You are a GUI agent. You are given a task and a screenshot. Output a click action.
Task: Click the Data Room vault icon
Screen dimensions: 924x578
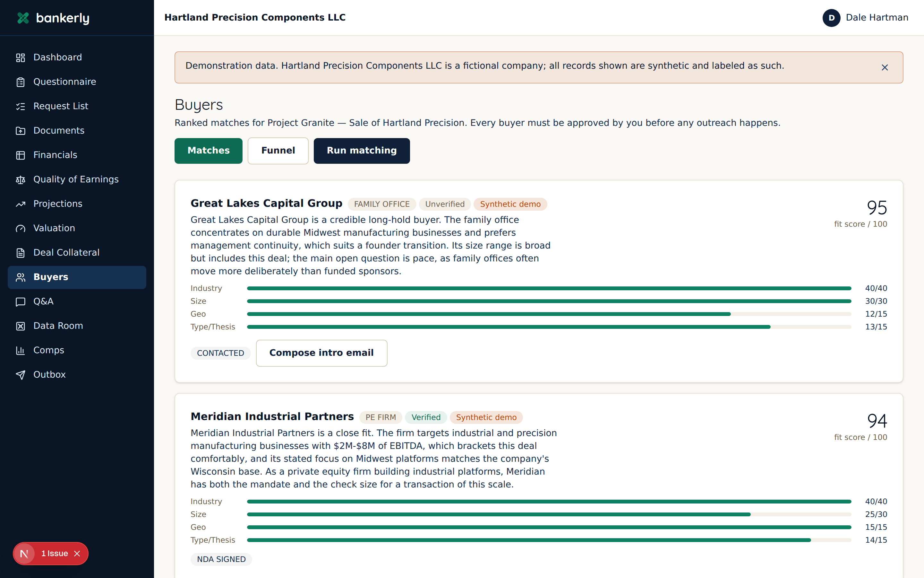pyautogui.click(x=21, y=326)
